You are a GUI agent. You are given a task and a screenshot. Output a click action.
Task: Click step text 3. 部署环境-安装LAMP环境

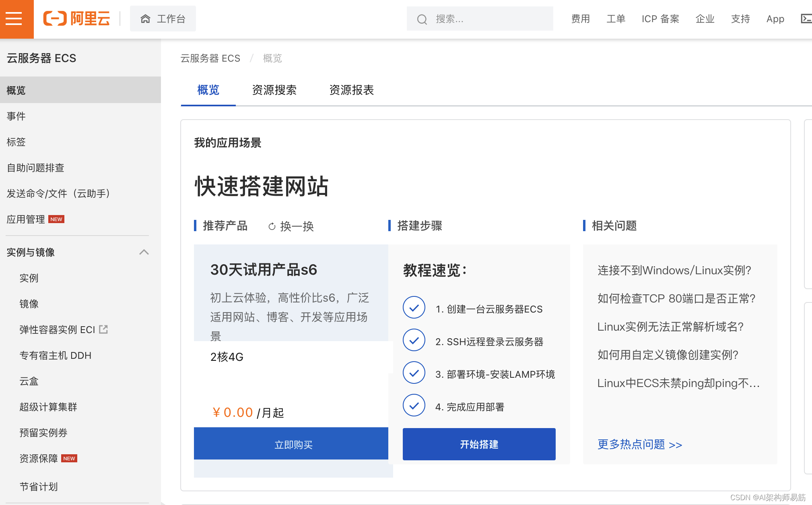(x=495, y=374)
